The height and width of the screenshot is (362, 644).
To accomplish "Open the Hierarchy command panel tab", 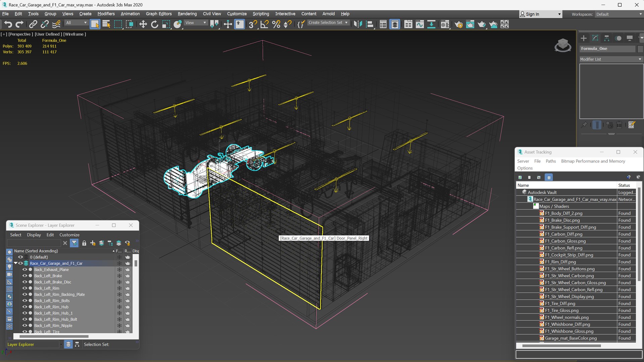I will (x=606, y=38).
